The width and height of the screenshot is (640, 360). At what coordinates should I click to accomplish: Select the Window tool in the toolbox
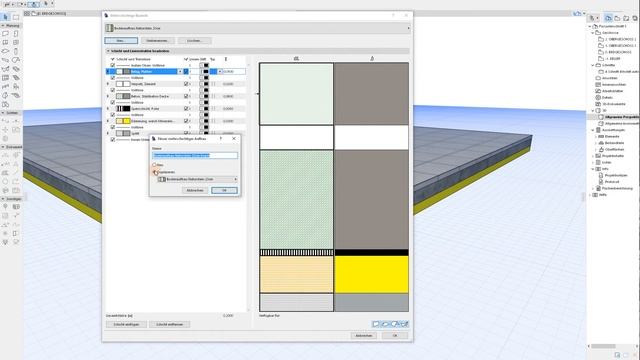point(5,42)
